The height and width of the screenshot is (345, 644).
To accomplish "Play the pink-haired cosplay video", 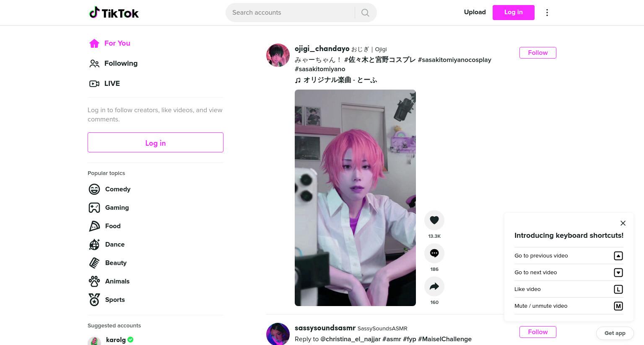I will tap(355, 198).
